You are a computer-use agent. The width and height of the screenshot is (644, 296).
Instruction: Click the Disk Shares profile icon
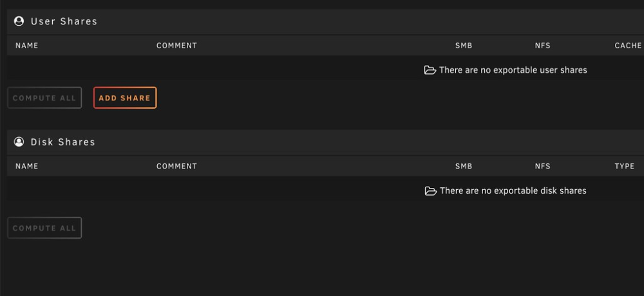point(19,142)
